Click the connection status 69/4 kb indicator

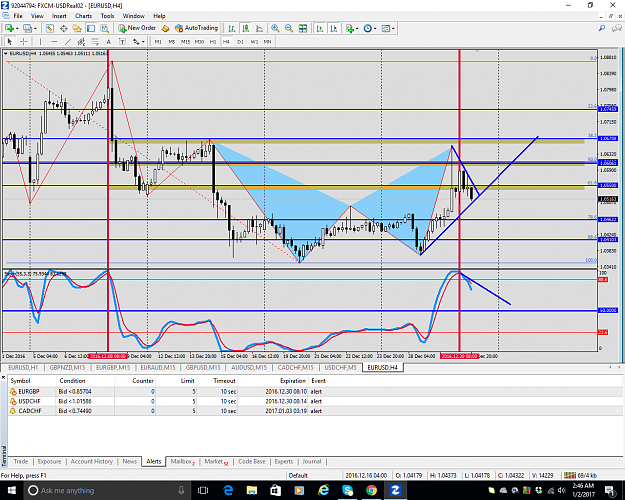click(581, 475)
